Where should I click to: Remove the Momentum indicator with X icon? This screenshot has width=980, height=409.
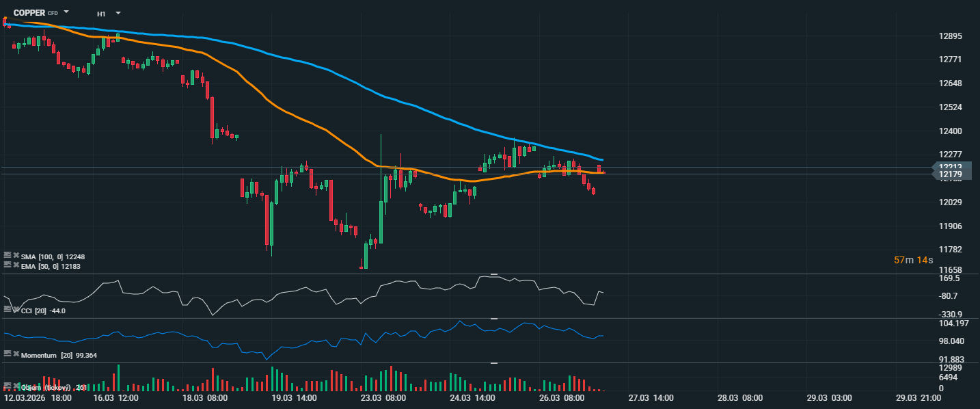(16, 354)
